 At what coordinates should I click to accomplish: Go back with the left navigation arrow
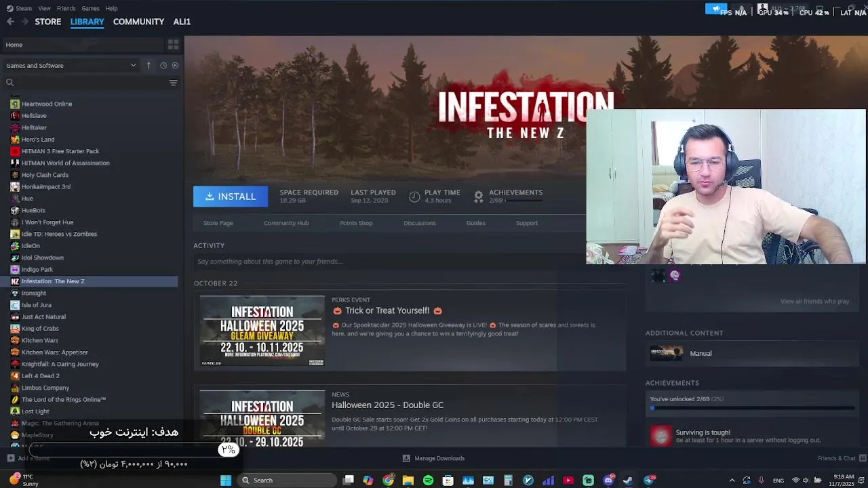click(10, 22)
